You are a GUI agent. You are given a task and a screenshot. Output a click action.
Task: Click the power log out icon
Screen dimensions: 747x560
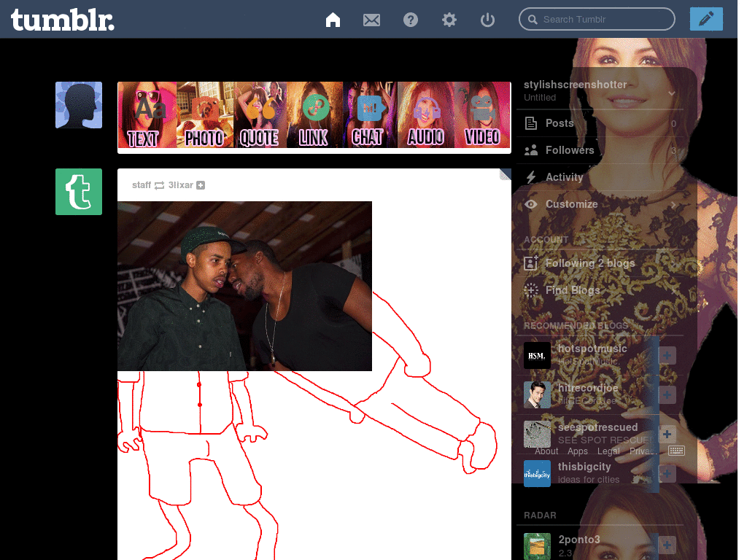[x=488, y=20]
